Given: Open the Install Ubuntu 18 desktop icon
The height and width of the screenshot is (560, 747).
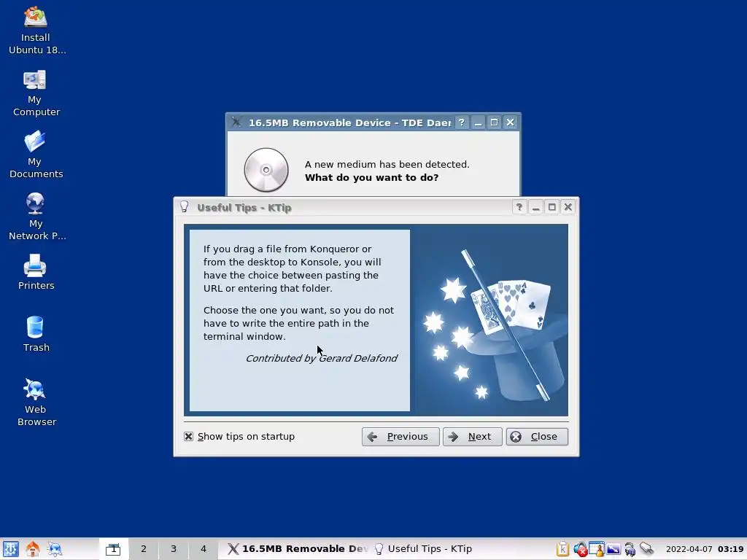Looking at the screenshot, I should pyautogui.click(x=36, y=31).
